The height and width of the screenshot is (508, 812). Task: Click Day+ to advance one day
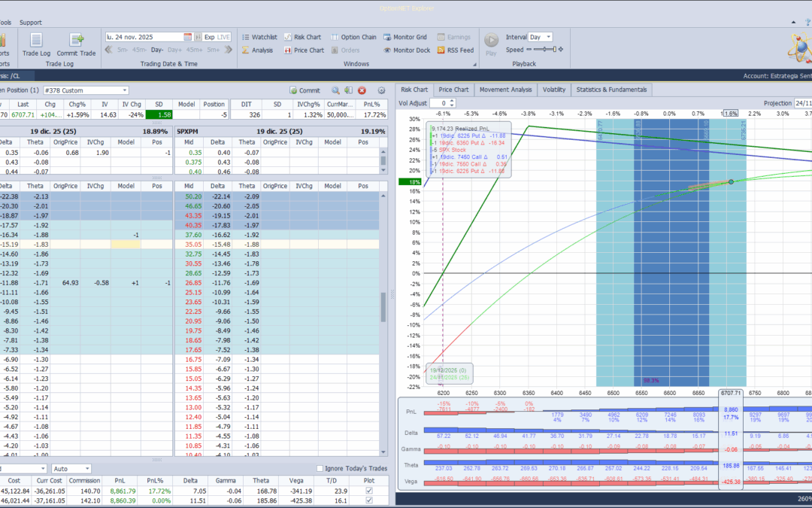coord(174,50)
